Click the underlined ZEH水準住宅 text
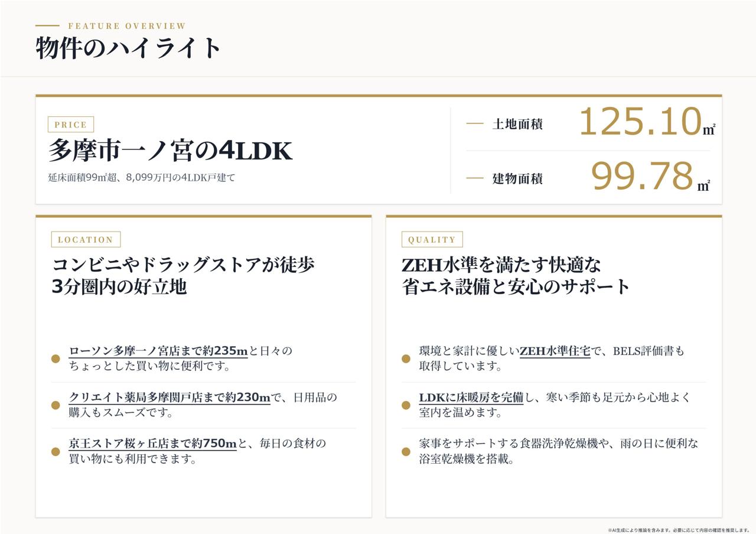756x534 pixels. point(555,351)
